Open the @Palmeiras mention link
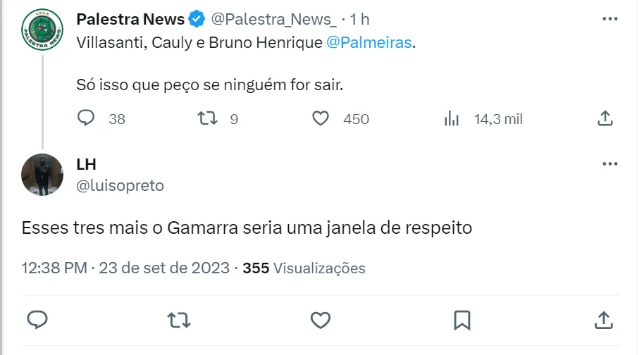 pyautogui.click(x=369, y=44)
